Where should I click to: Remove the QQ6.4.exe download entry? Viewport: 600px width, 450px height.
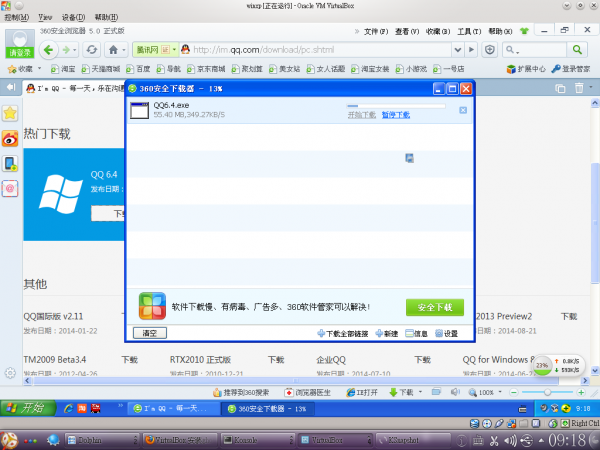tap(463, 110)
